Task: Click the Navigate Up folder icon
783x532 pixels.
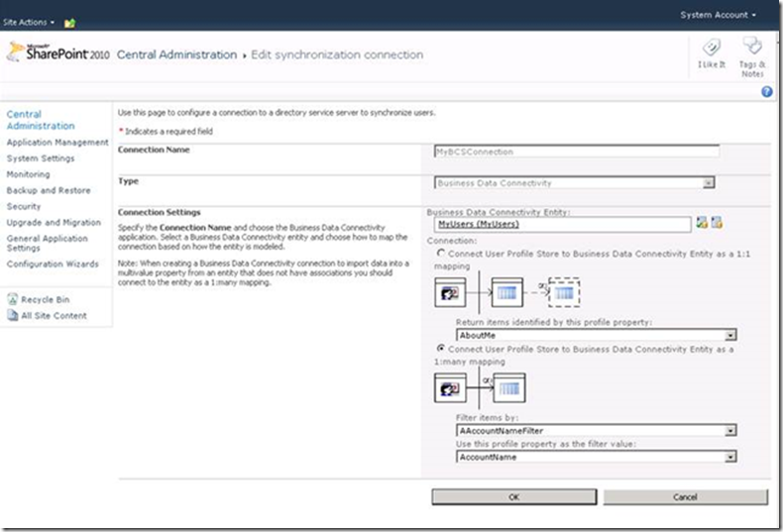Action: (70, 23)
